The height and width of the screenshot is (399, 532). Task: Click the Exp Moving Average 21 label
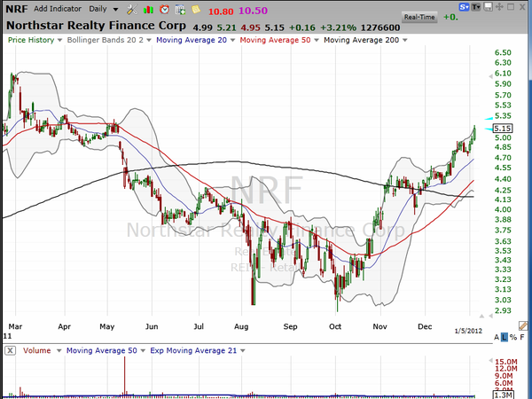click(x=193, y=350)
